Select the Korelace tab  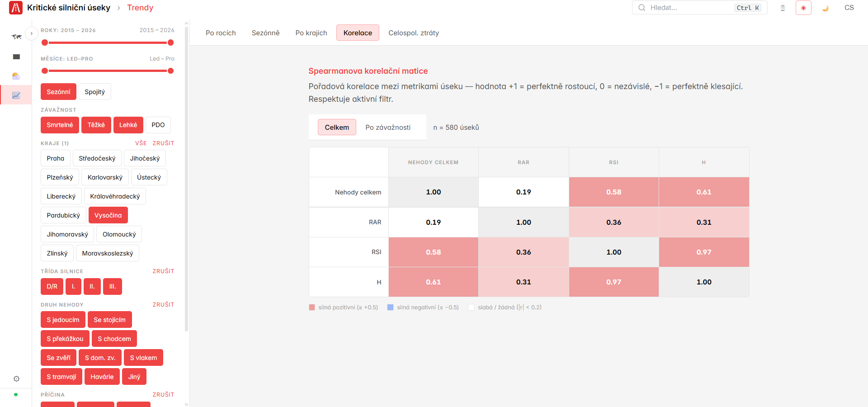tap(358, 33)
